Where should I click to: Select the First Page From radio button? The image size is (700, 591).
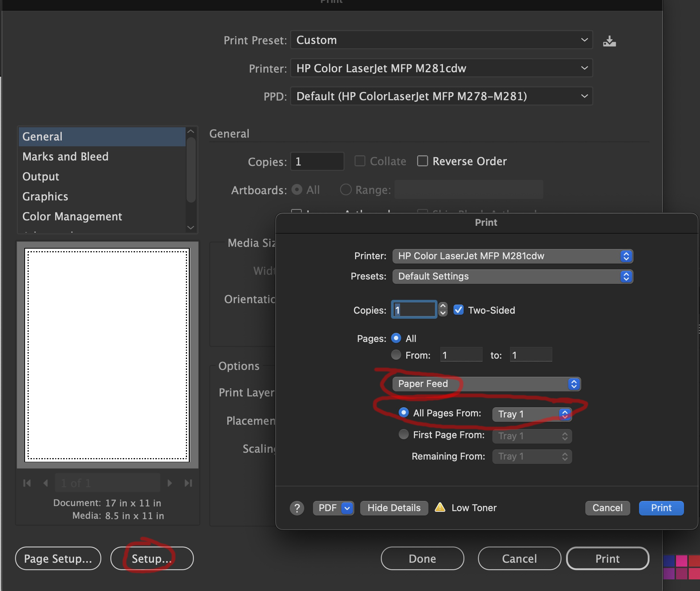point(403,435)
